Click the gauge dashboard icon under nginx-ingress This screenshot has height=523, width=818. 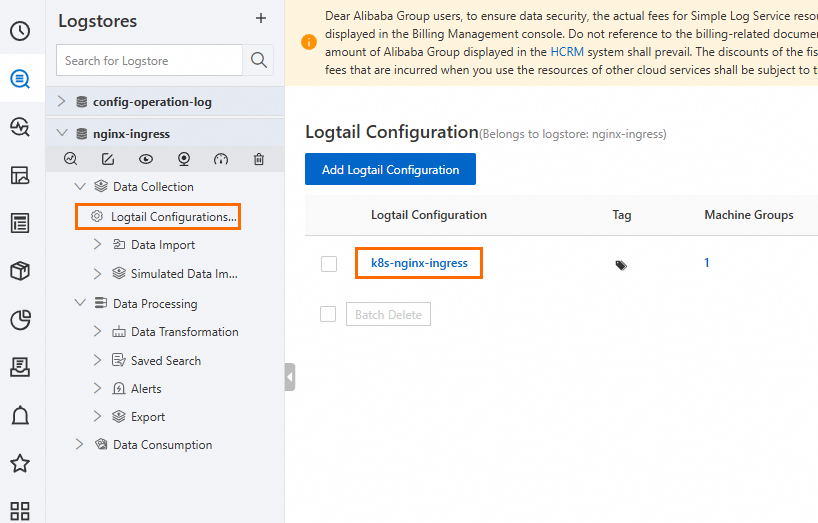(221, 159)
